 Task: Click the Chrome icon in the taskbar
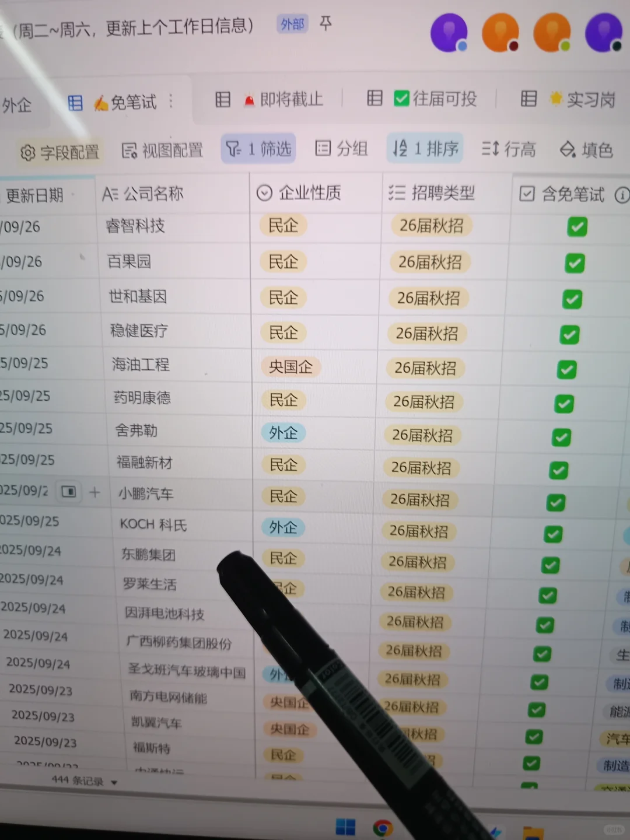[x=384, y=826]
